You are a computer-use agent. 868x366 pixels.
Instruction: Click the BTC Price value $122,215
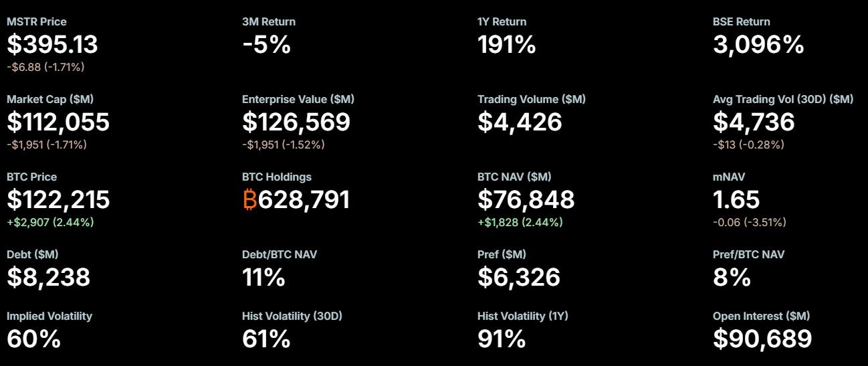pyautogui.click(x=58, y=200)
